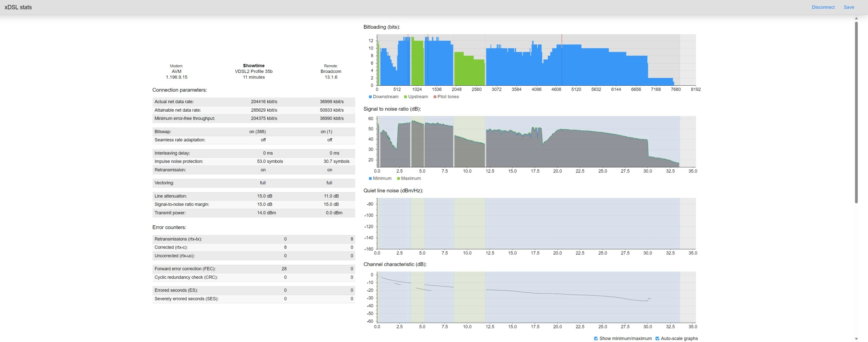Image resolution: width=868 pixels, height=342 pixels.
Task: Select the Actual net data rate row
Action: 253,102
